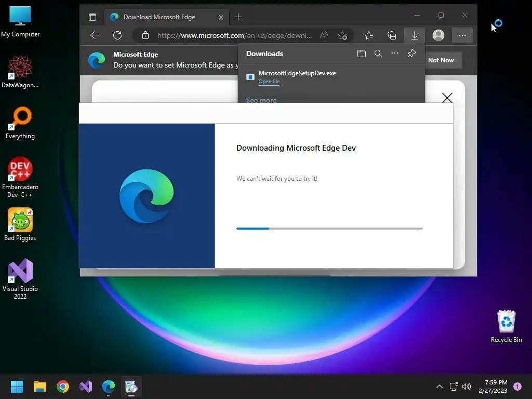This screenshot has width=532, height=399.
Task: Launch Google Chrome from taskbar
Action: pyautogui.click(x=63, y=387)
